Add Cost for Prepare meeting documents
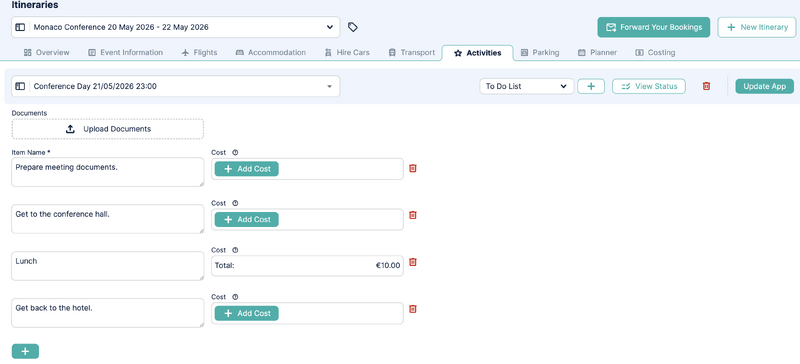 [246, 169]
